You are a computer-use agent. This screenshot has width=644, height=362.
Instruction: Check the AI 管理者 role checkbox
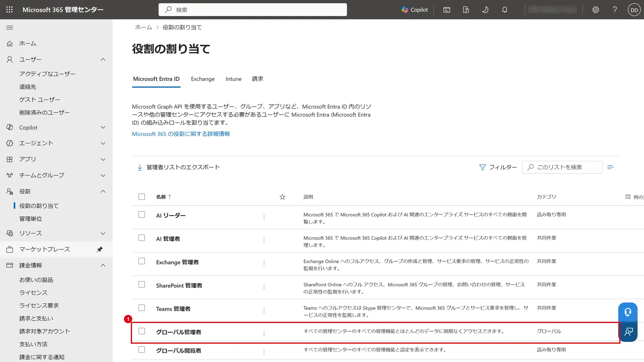coord(142,238)
